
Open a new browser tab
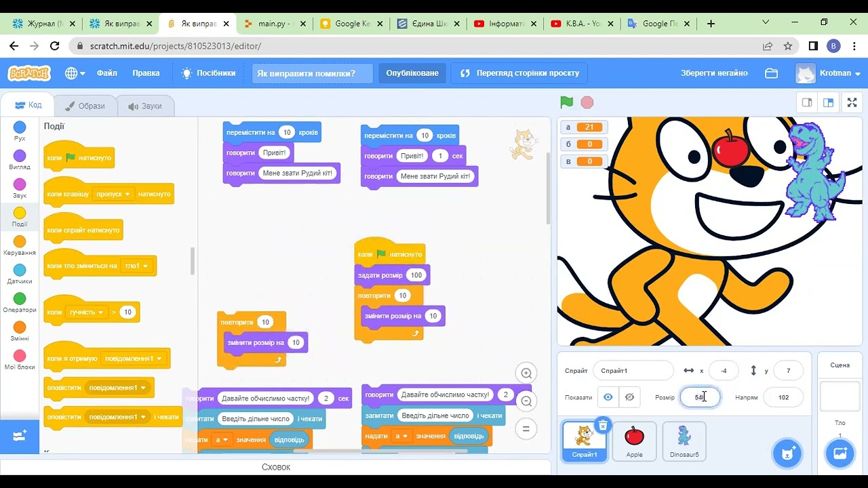click(x=711, y=23)
